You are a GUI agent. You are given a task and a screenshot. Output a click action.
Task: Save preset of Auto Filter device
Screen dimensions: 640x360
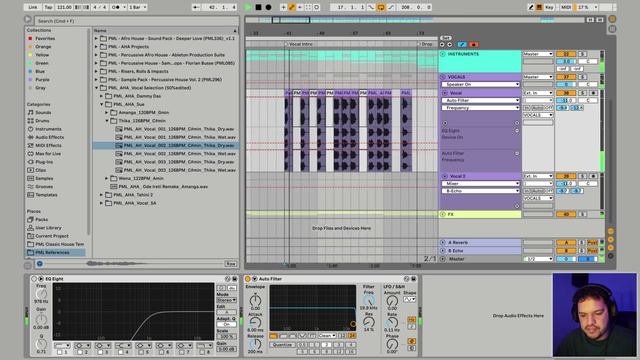tap(413, 279)
